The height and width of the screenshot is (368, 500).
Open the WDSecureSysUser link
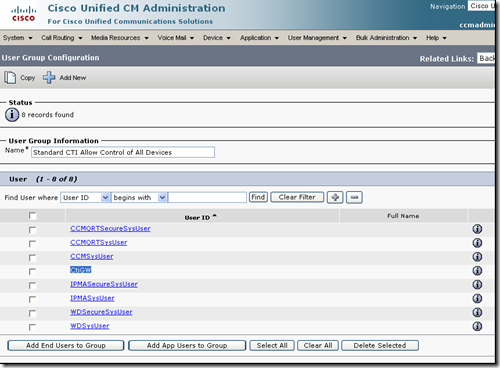pos(101,312)
